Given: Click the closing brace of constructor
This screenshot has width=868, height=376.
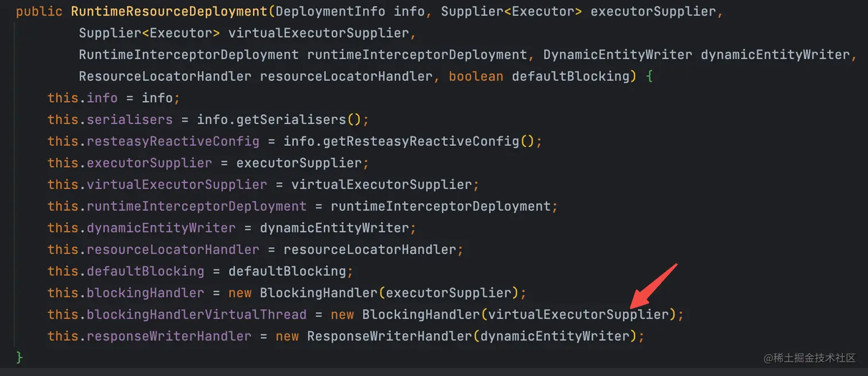Looking at the screenshot, I should pyautogui.click(x=20, y=358).
